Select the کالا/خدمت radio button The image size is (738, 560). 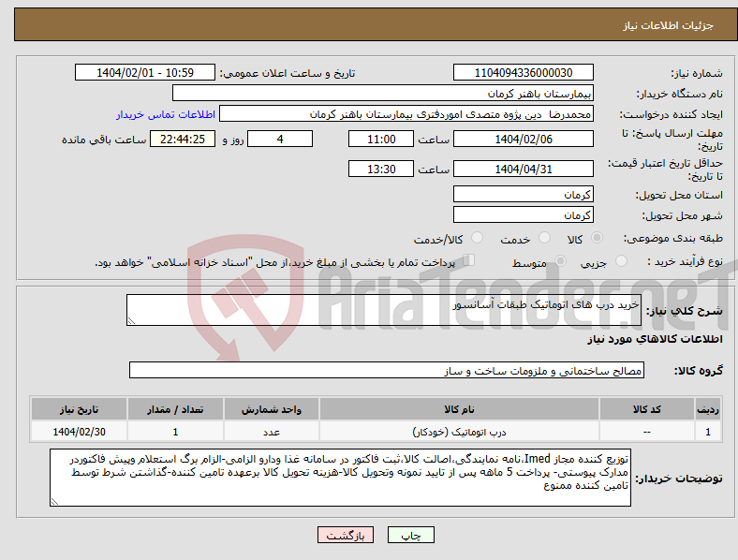(478, 238)
